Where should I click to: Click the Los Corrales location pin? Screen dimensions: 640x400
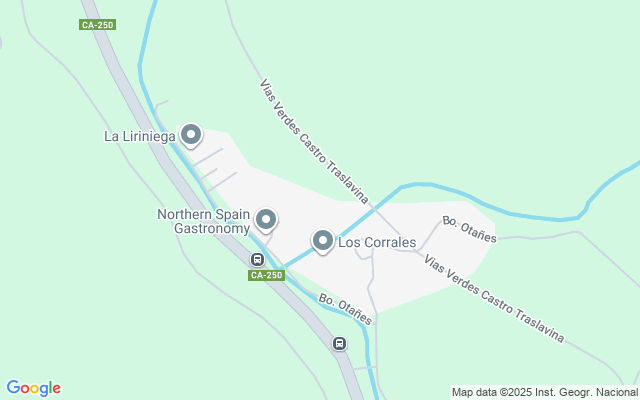pyautogui.click(x=323, y=241)
